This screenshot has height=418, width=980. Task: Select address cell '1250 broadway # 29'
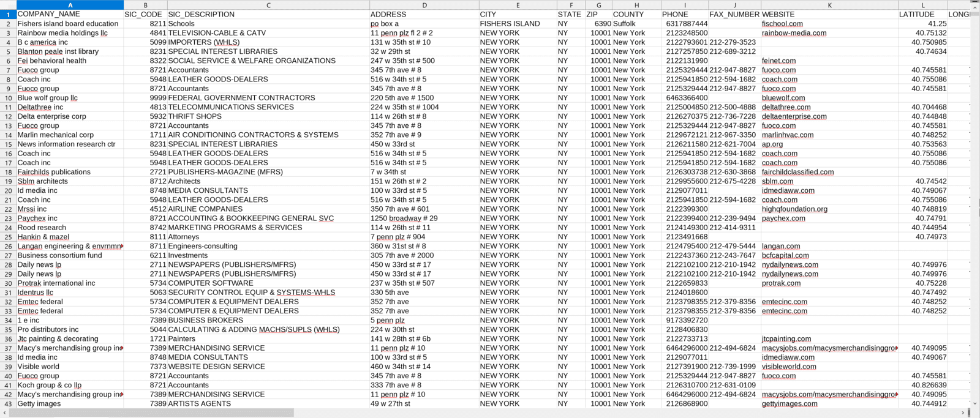[x=424, y=218]
